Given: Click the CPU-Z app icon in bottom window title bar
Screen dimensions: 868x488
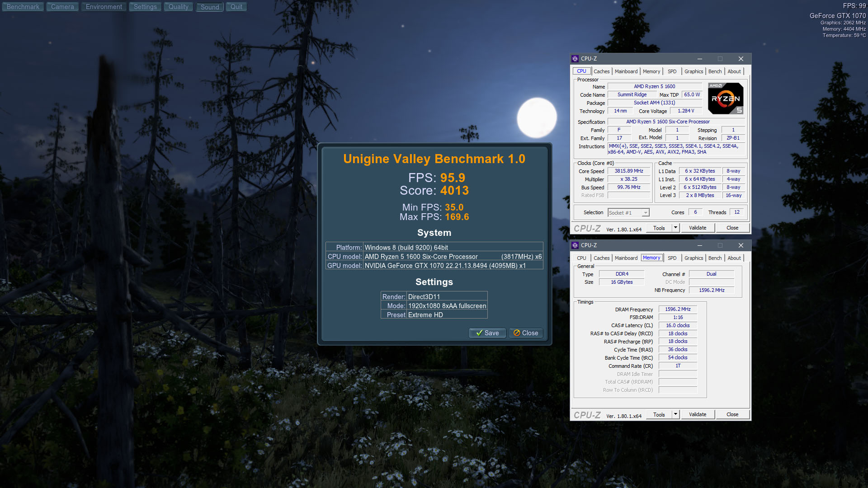Looking at the screenshot, I should coord(575,245).
